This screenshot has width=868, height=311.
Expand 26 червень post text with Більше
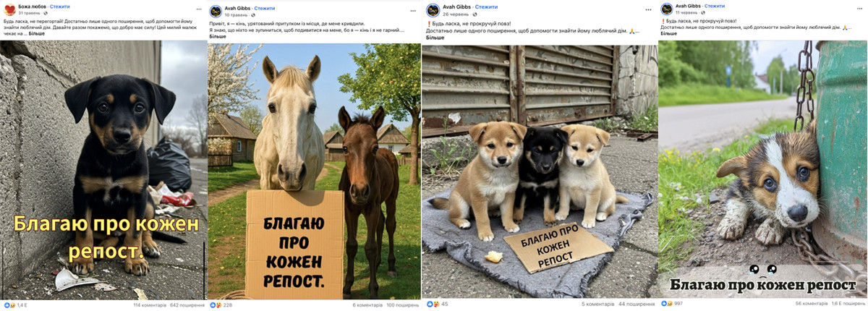tap(435, 38)
